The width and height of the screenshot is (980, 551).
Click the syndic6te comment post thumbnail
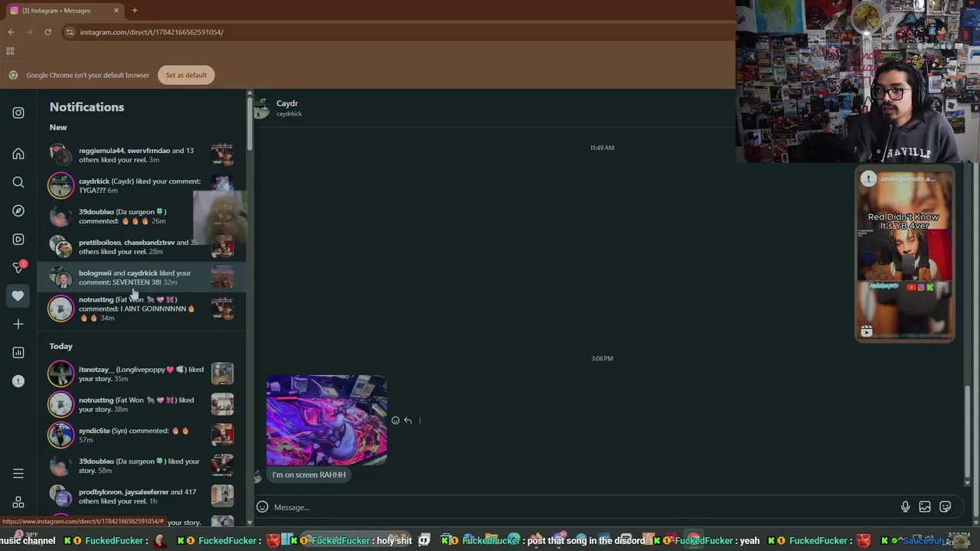222,435
